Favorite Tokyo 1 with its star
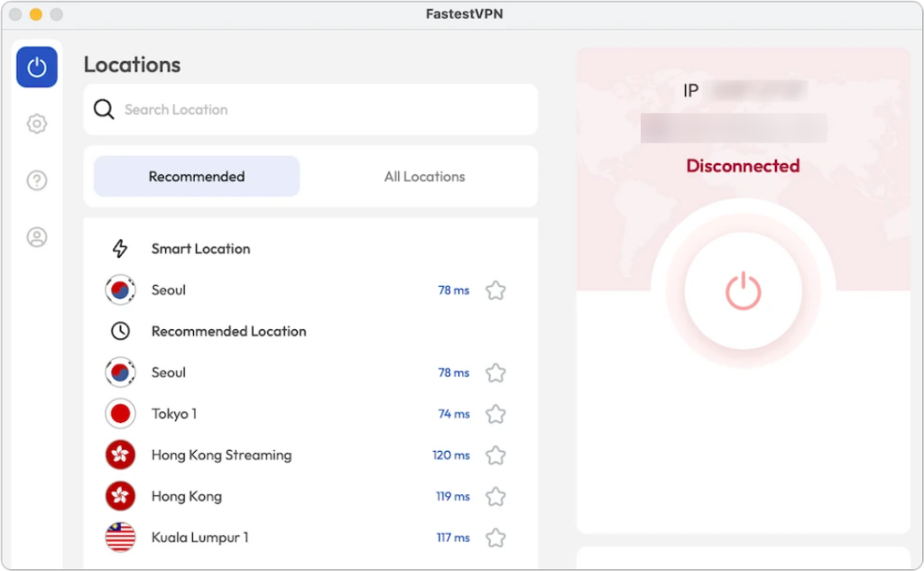 pos(495,414)
